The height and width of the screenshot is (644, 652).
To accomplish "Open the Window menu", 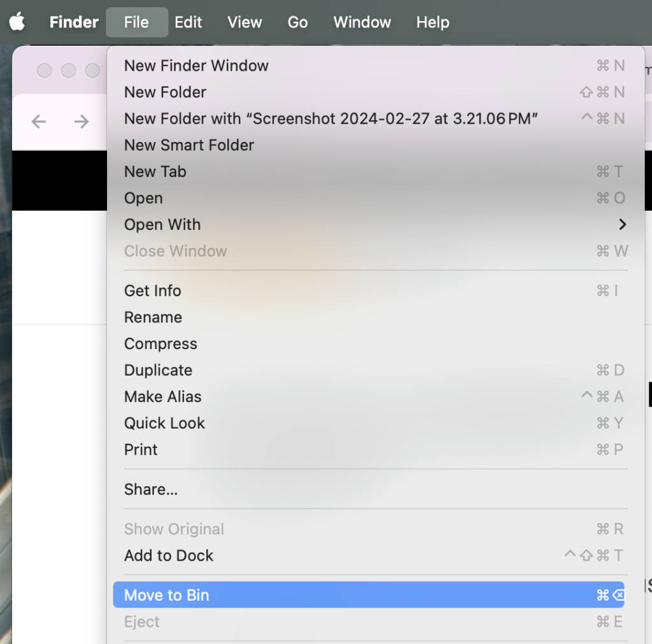I will 361,22.
